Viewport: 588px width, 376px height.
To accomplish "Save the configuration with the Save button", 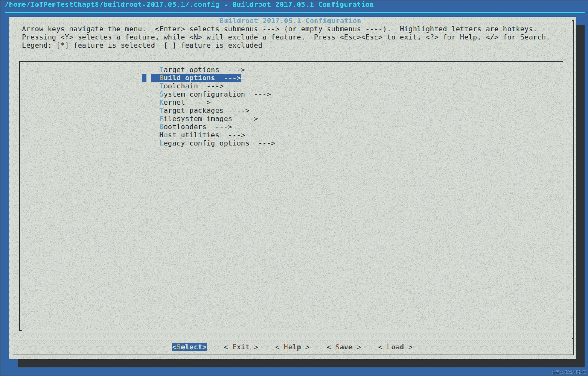I will [344, 347].
